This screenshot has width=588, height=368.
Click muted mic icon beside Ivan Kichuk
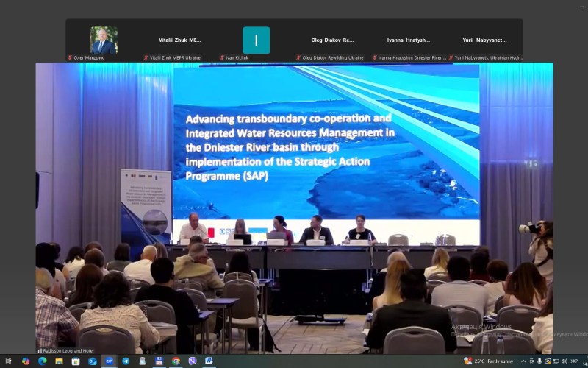[x=222, y=58]
